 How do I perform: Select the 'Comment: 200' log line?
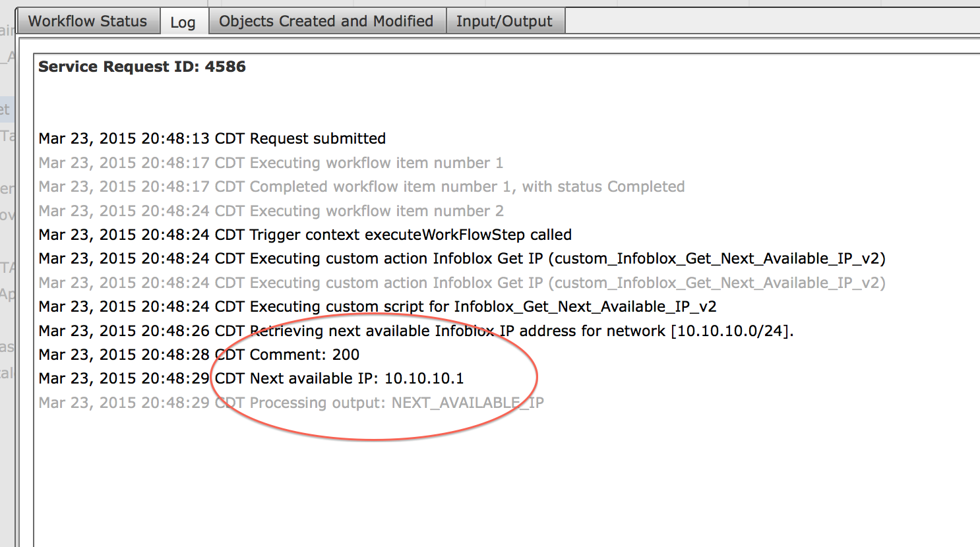coord(199,355)
